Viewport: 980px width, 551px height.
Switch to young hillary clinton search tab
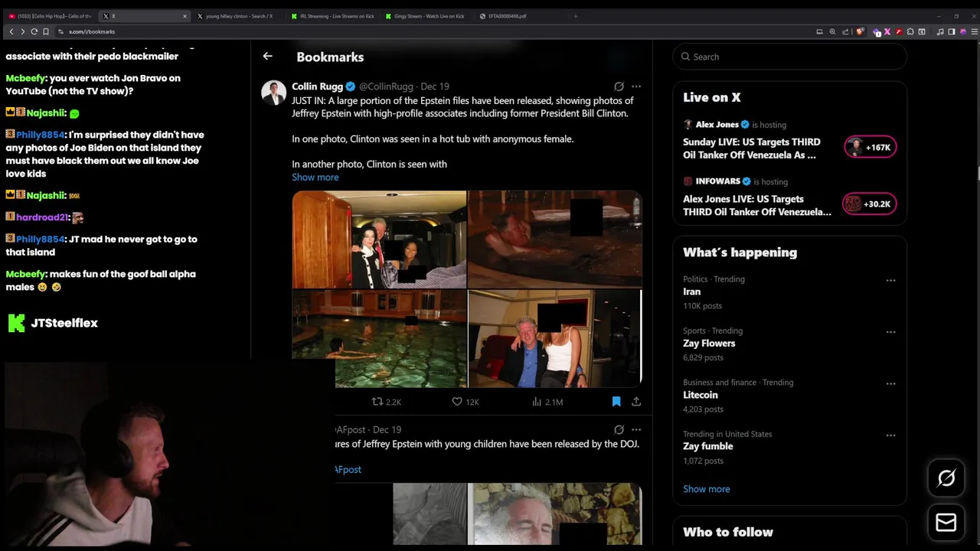point(239,16)
